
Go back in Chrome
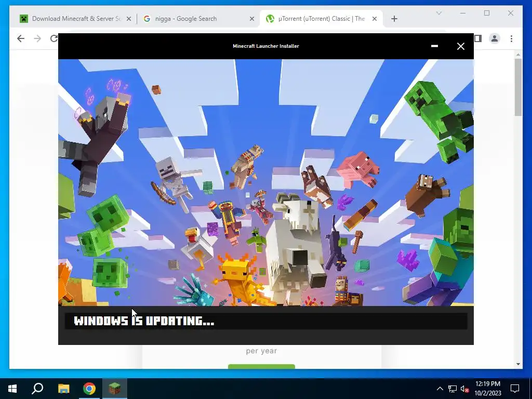[21, 38]
